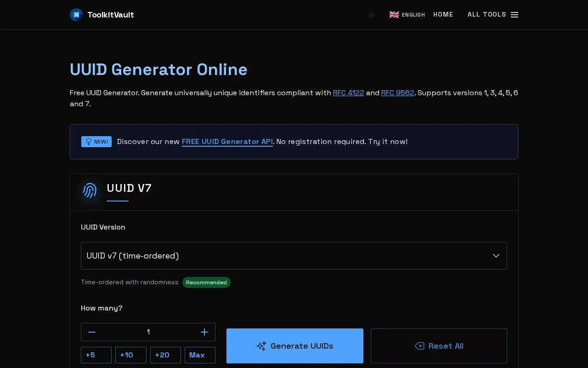Click the quantity input showing 1
Screen dimensions: 588x368
click(x=148, y=332)
